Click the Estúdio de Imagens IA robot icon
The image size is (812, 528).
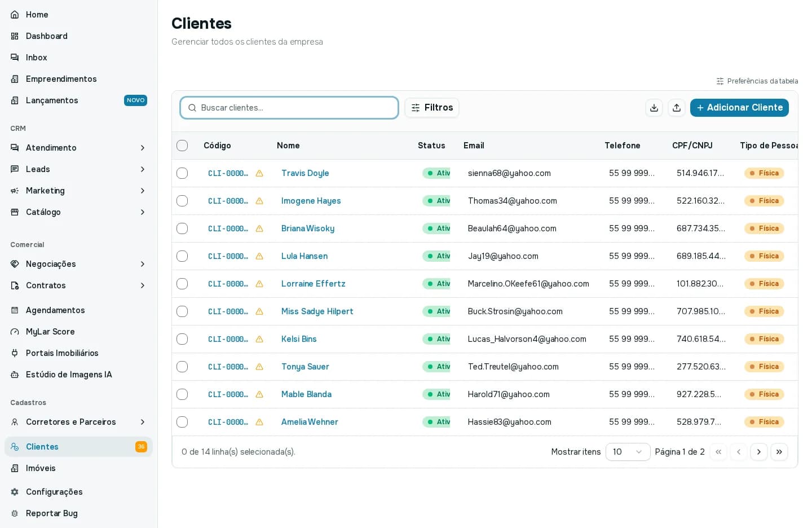15,375
